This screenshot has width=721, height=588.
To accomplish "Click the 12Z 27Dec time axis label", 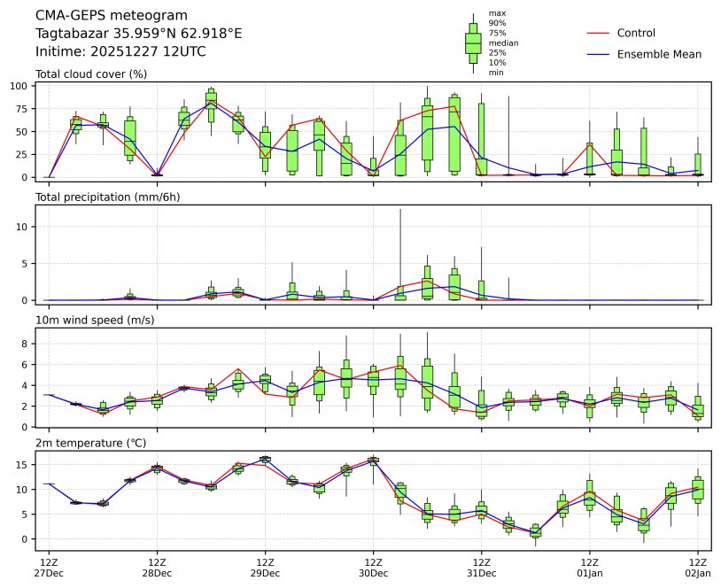I will point(49,568).
